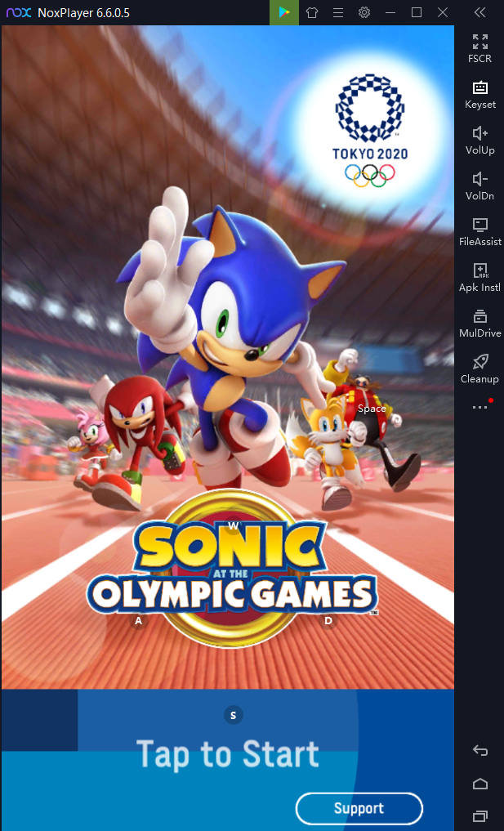Click the Space key mapping overlay
Viewport: 504px width, 831px height.
[x=372, y=408]
